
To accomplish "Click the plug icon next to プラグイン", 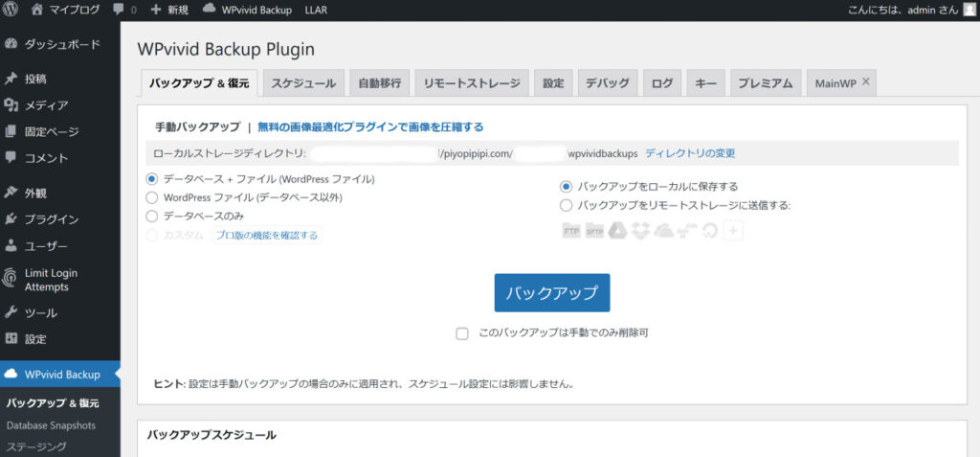I will (11, 219).
